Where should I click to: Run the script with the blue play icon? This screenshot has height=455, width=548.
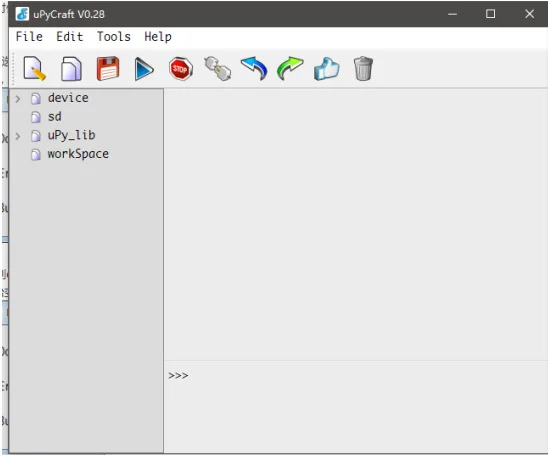point(144,69)
